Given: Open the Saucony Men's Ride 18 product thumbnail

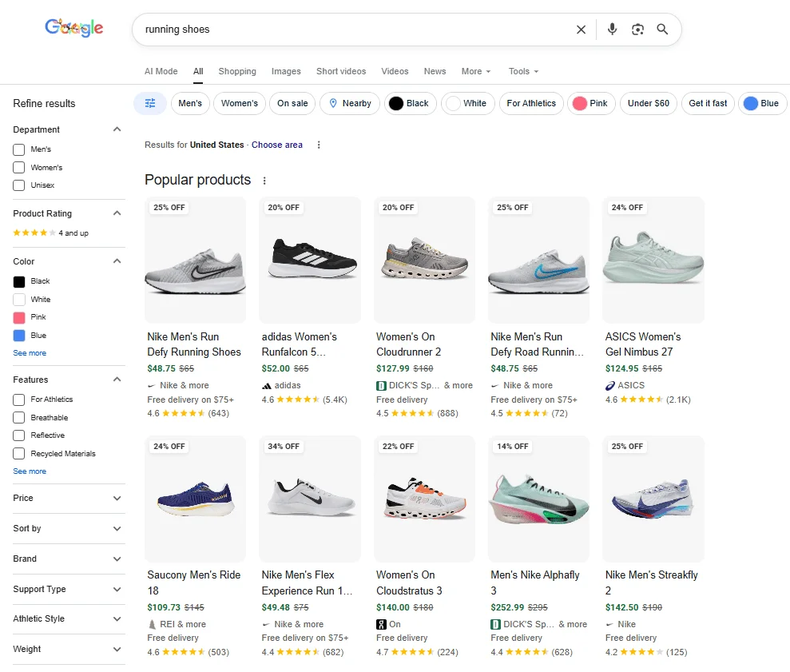Looking at the screenshot, I should point(195,498).
